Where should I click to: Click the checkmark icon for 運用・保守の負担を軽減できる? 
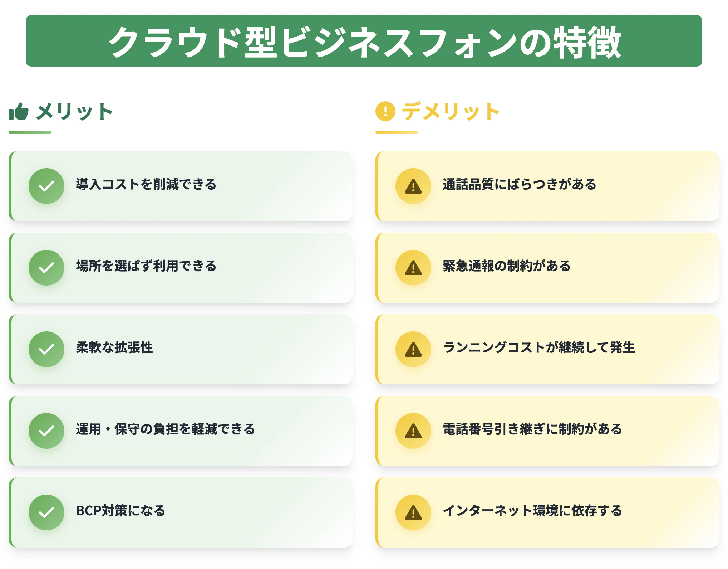[x=46, y=431]
